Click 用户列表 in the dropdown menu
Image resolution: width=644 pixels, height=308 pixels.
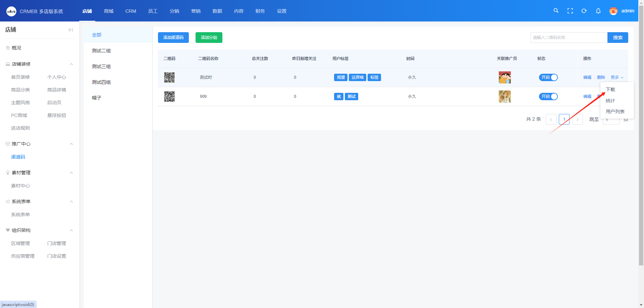(x=615, y=112)
